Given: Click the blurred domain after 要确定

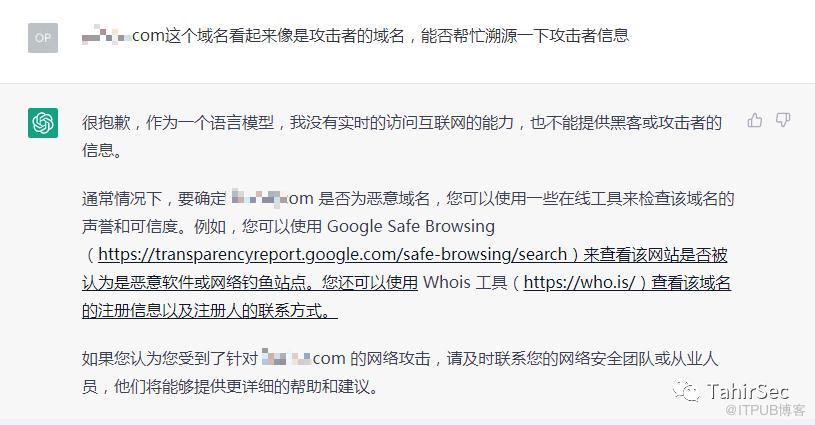Looking at the screenshot, I should [x=258, y=197].
